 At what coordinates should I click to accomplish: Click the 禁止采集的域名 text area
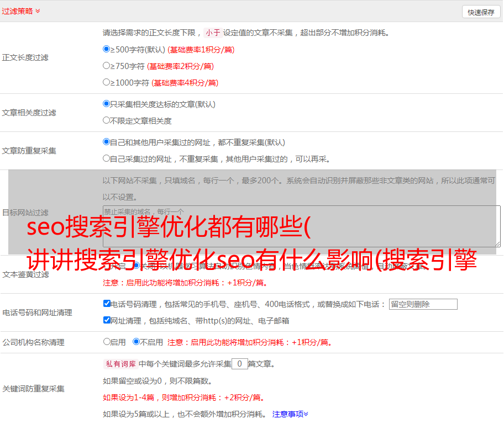(x=301, y=226)
